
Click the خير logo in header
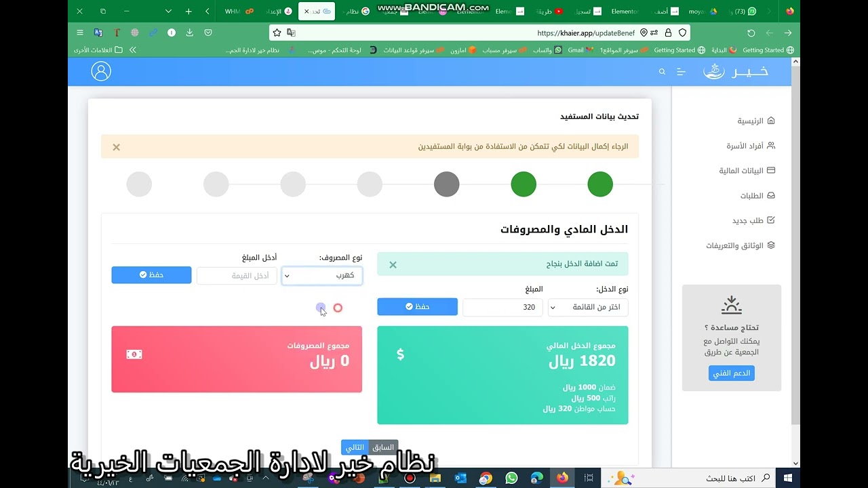(736, 71)
